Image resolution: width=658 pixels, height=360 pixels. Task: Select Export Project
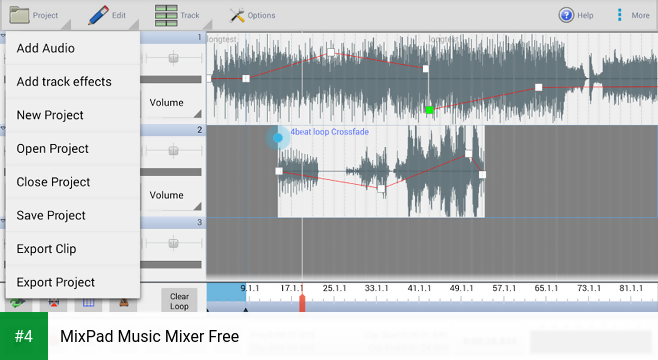tap(73, 282)
